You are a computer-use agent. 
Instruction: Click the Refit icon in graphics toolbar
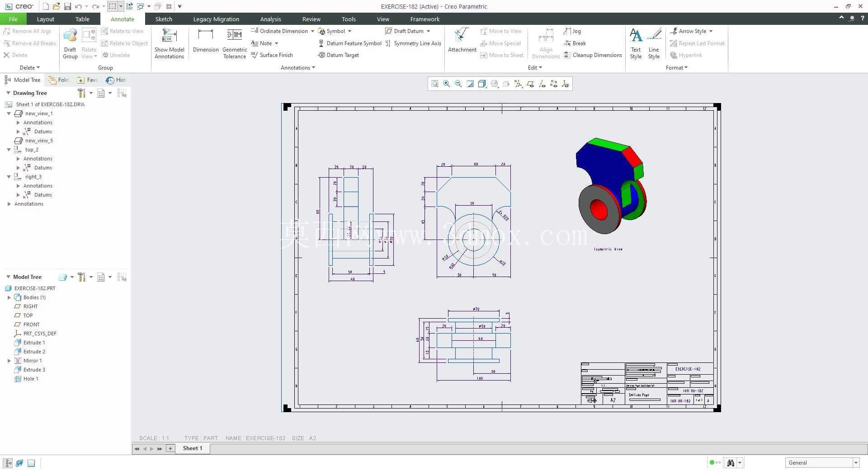tap(434, 84)
